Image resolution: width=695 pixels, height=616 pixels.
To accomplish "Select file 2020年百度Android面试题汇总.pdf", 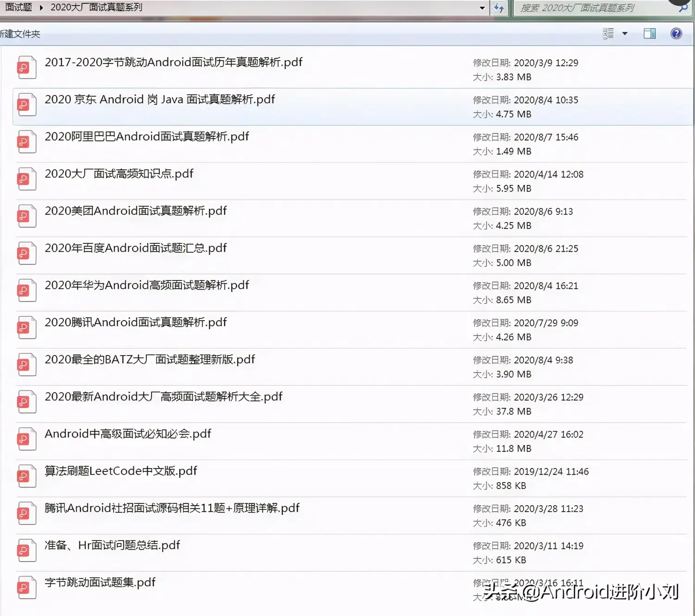I will [x=136, y=248].
